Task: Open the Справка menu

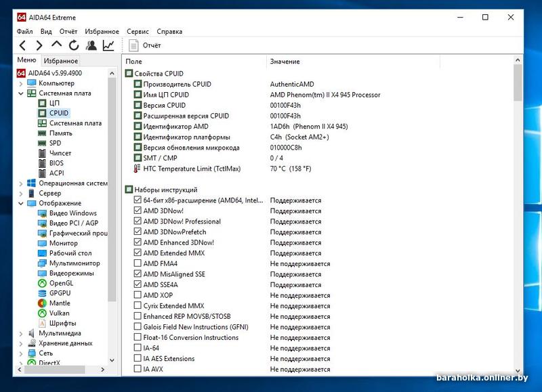Action: (x=169, y=31)
